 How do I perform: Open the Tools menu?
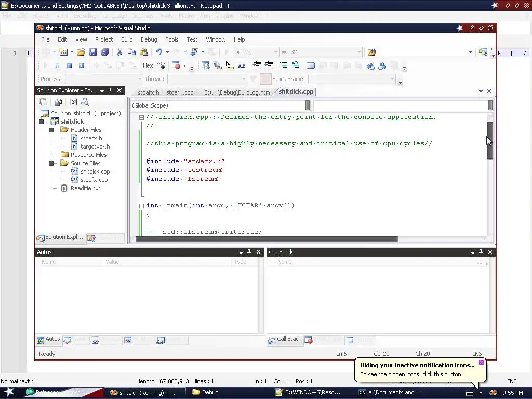point(171,39)
